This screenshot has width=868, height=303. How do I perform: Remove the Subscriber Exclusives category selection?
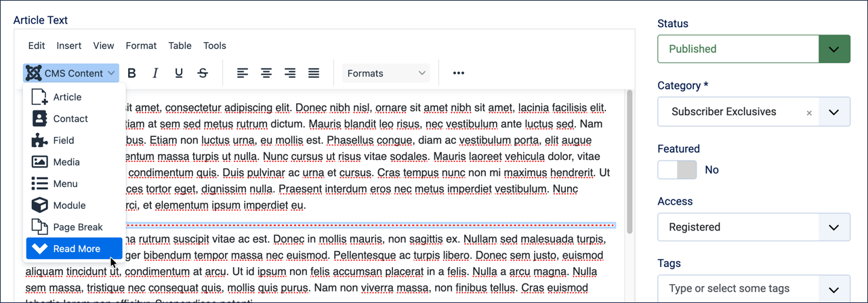pos(809,113)
